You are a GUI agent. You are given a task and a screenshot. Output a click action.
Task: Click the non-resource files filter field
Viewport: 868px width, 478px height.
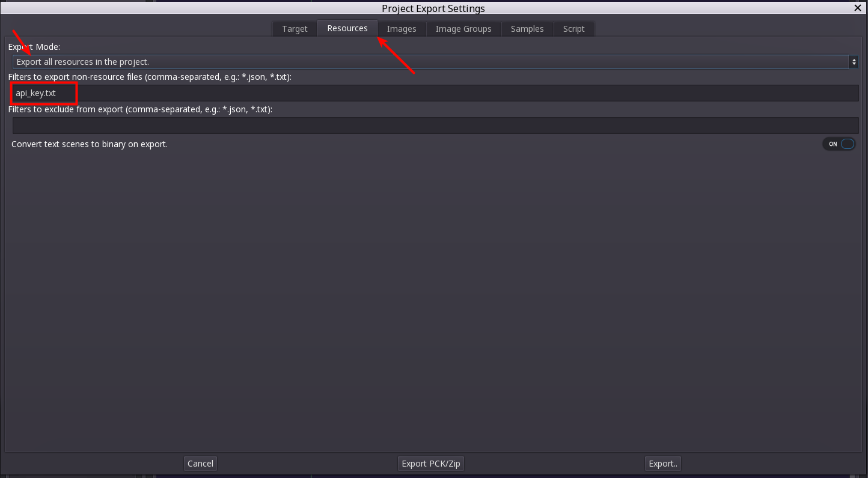click(x=436, y=93)
